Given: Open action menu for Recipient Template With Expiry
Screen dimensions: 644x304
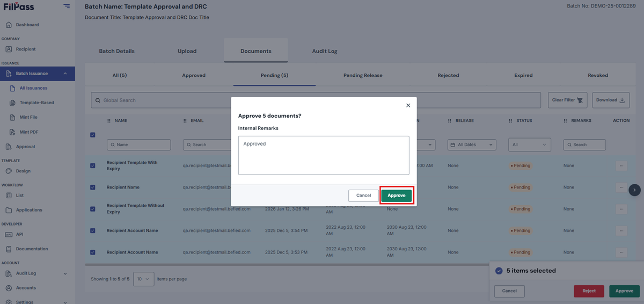Looking at the screenshot, I should pyautogui.click(x=621, y=166).
